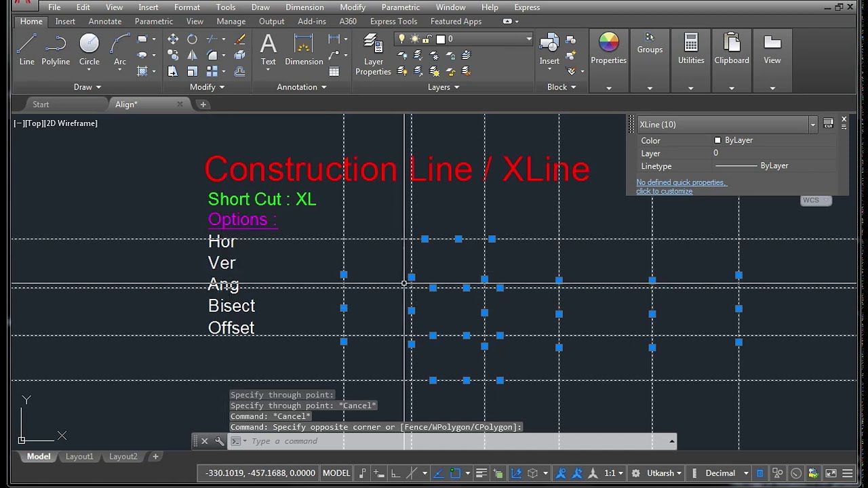Expand the Annotation panel
The image size is (868, 488).
(x=302, y=87)
